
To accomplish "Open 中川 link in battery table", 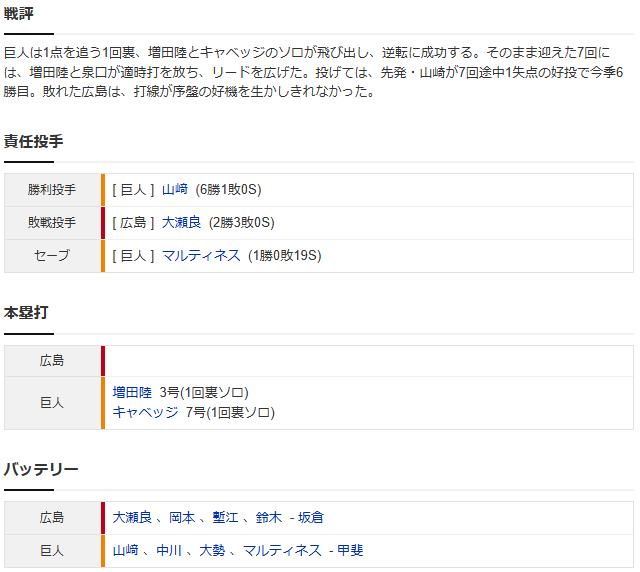I will click(x=169, y=550).
